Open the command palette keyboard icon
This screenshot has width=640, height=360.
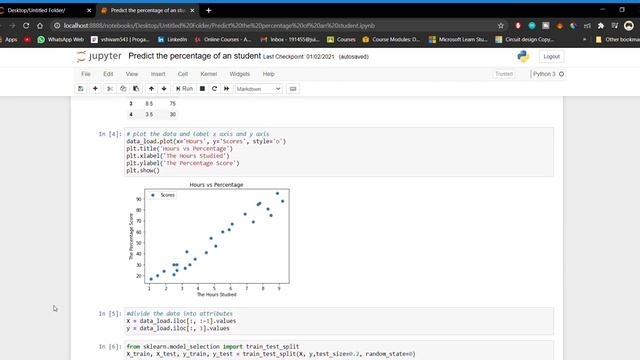(293, 89)
